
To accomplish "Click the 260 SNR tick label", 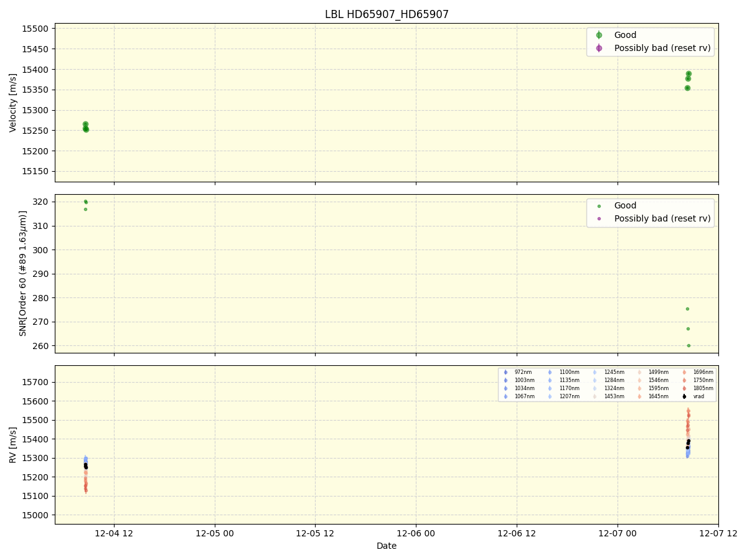I will [x=42, y=345].
